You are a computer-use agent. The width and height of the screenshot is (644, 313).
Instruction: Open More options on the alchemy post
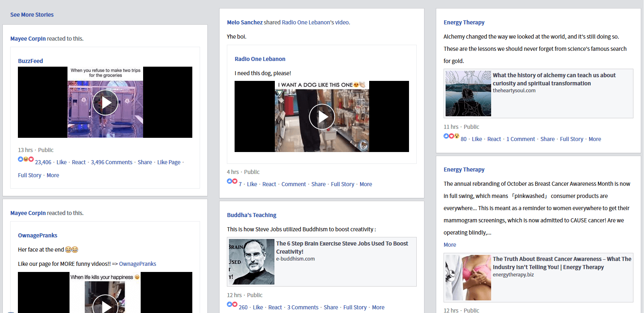595,139
